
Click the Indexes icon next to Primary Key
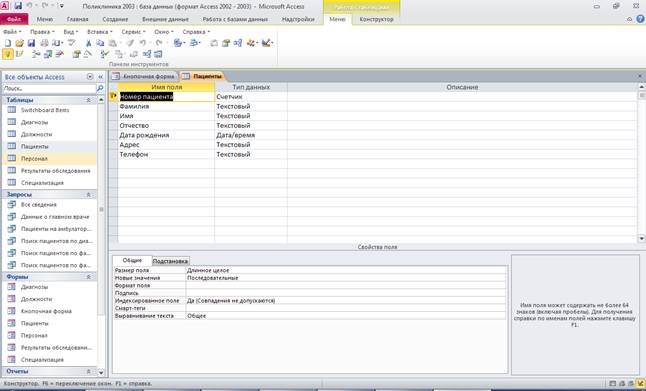click(x=19, y=54)
